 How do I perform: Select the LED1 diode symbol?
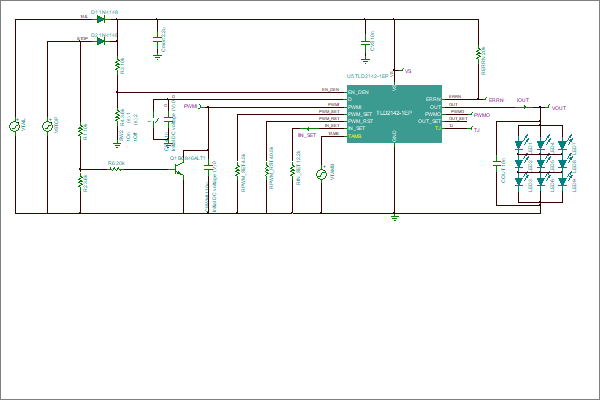(519, 144)
